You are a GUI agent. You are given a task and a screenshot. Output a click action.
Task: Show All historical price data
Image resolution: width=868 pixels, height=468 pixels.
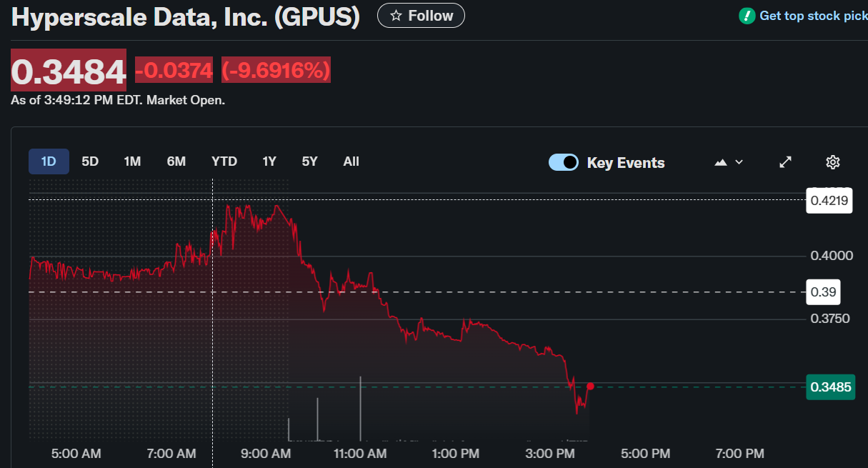351,161
